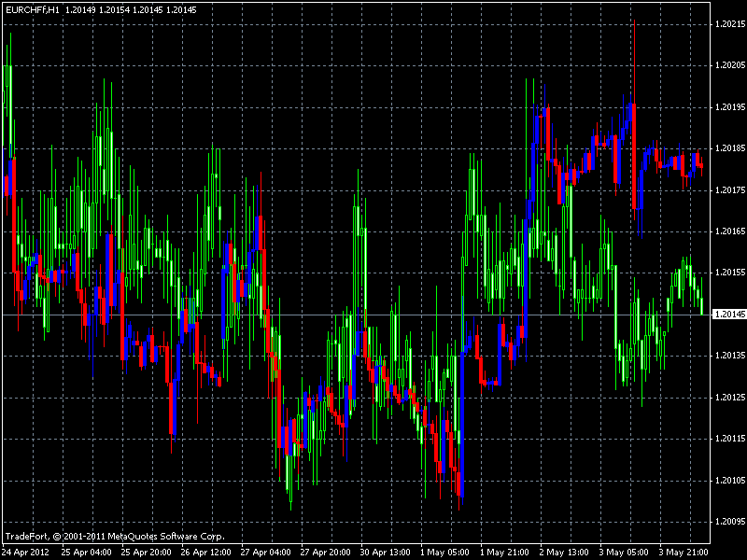Screen dimensions: 747x560
Task: Select the 1.20175 price axis label
Action: pyautogui.click(x=730, y=190)
